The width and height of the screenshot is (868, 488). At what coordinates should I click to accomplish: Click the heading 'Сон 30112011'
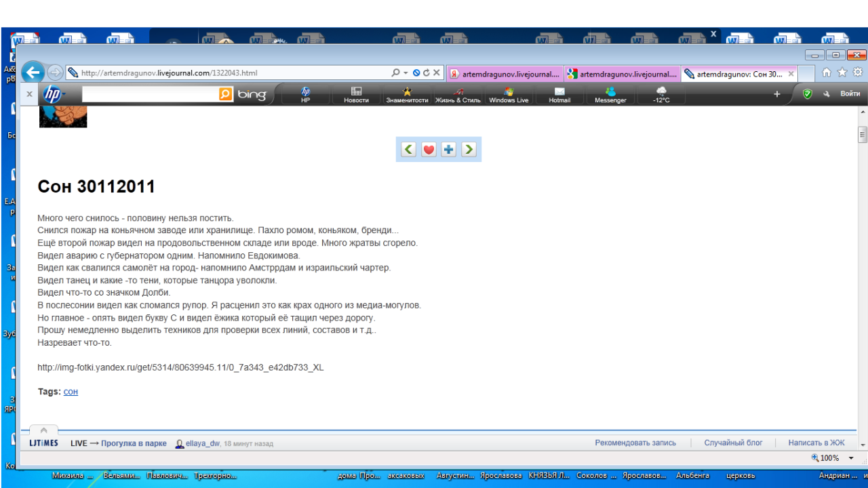coord(96,186)
